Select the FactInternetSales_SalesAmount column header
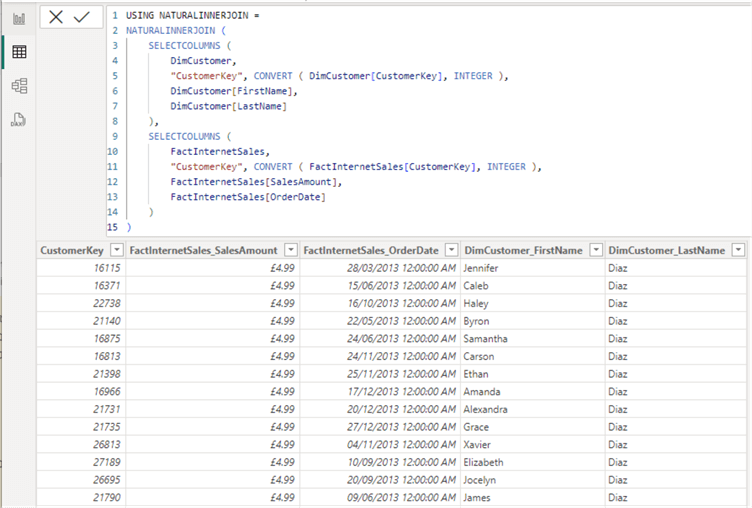Image resolution: width=752 pixels, height=508 pixels. click(203, 250)
